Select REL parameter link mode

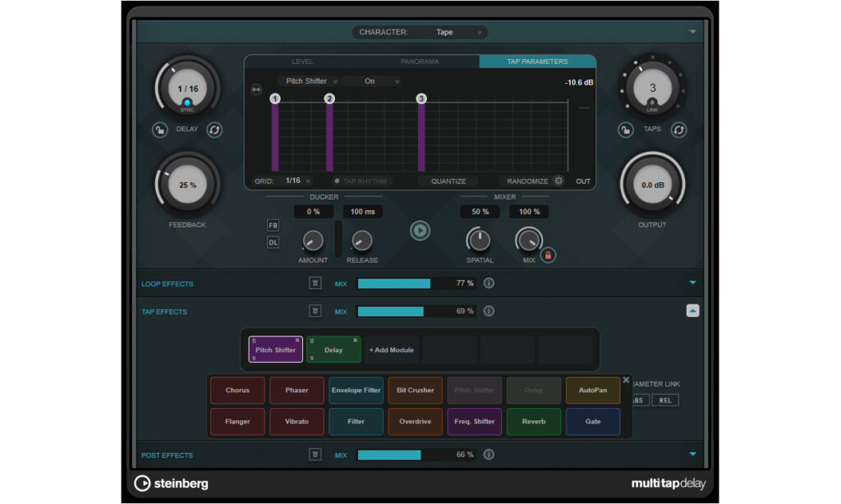coord(665,401)
